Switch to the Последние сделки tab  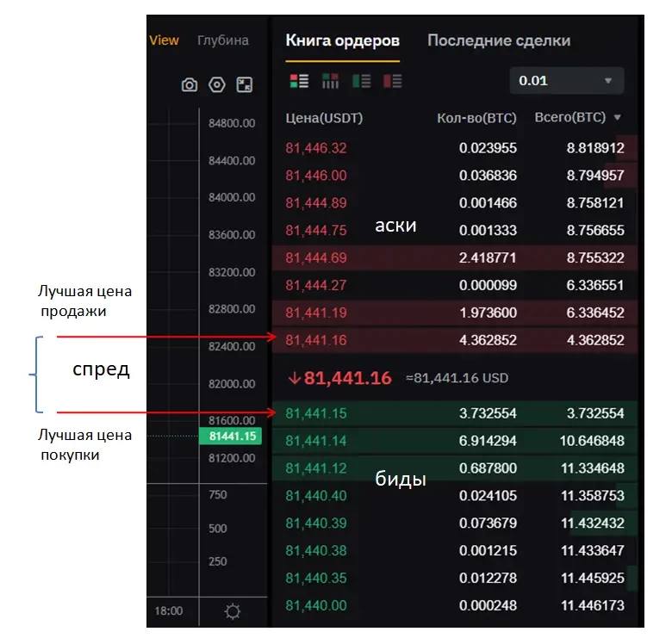coord(499,40)
